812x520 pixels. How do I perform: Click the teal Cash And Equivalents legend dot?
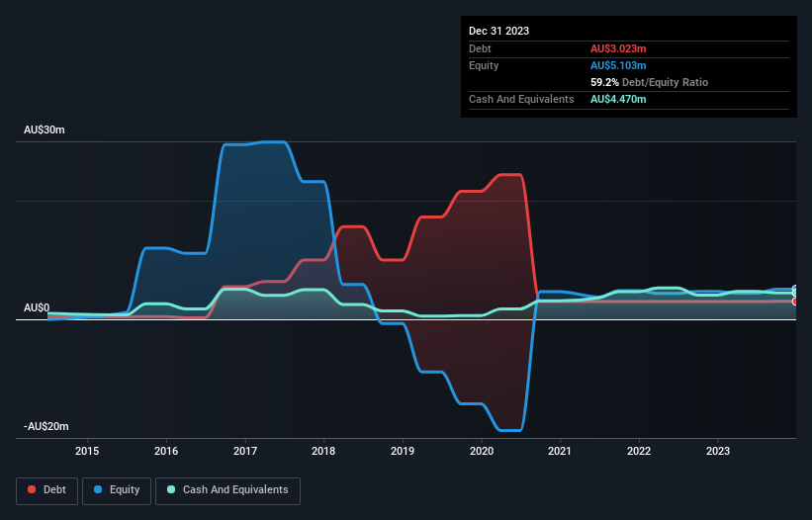pyautogui.click(x=171, y=489)
